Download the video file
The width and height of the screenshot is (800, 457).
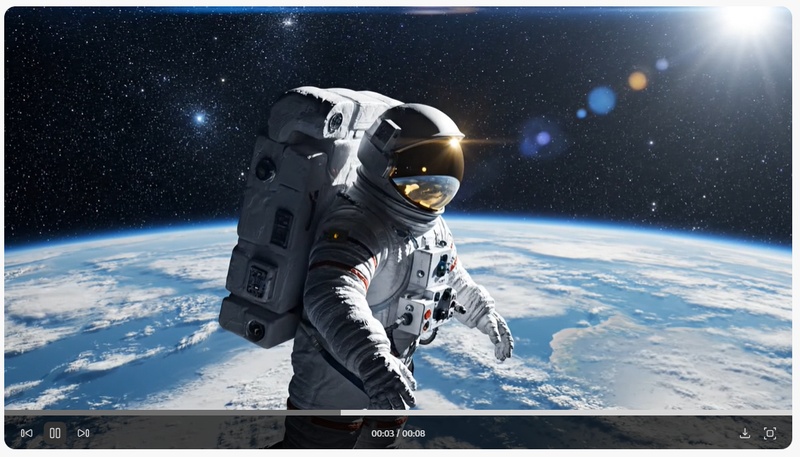pyautogui.click(x=745, y=434)
